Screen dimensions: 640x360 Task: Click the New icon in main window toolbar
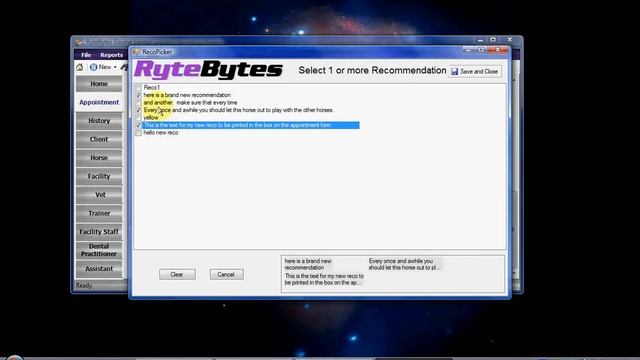[x=93, y=67]
